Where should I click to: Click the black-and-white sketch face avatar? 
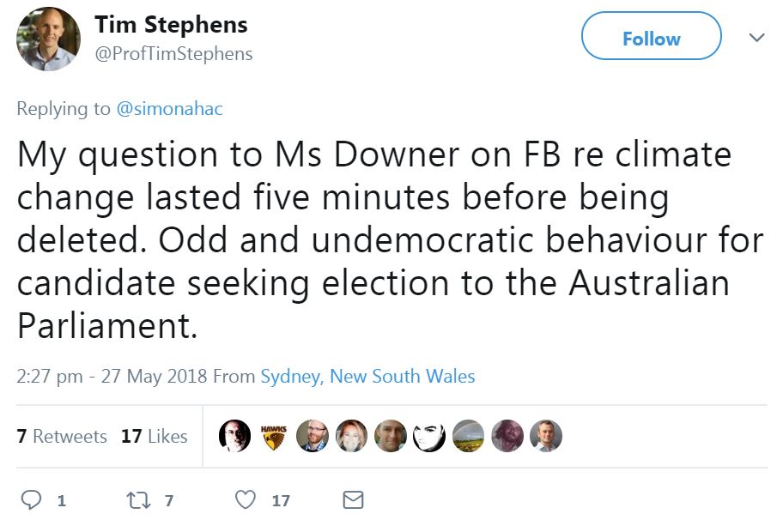click(x=429, y=436)
